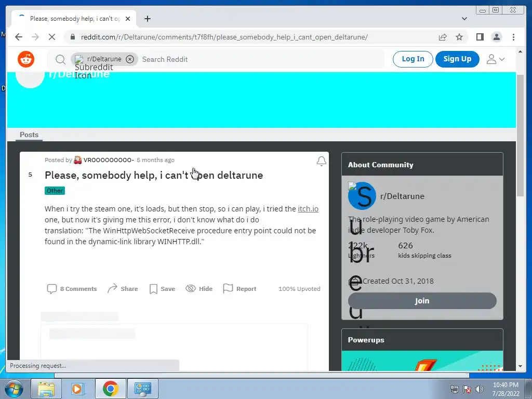Share the post
This screenshot has width=532, height=399.
click(123, 289)
